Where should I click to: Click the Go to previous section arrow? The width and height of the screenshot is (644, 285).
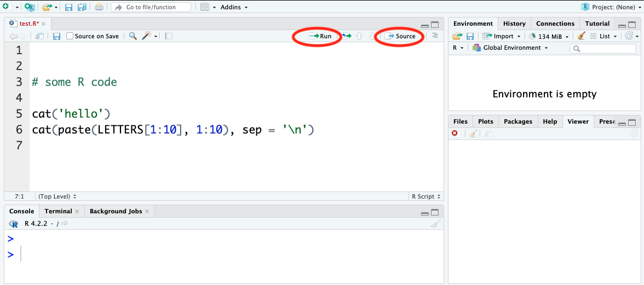[359, 36]
